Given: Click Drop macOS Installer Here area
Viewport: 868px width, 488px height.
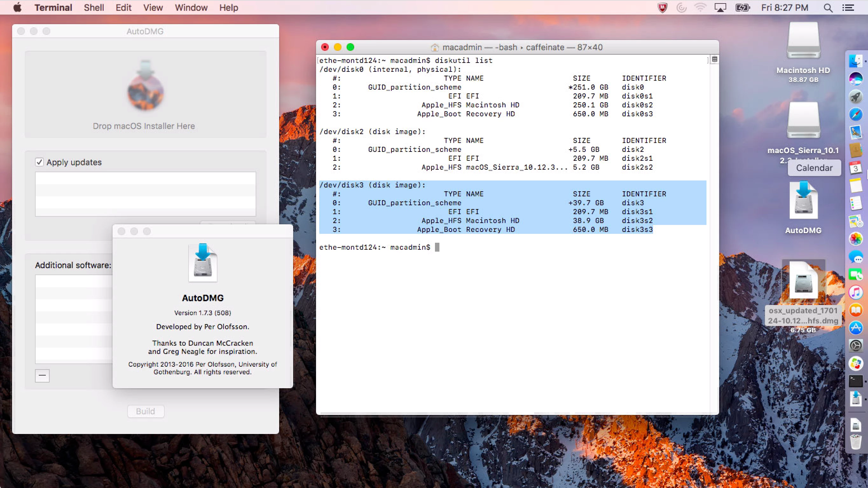Looking at the screenshot, I should tap(146, 94).
